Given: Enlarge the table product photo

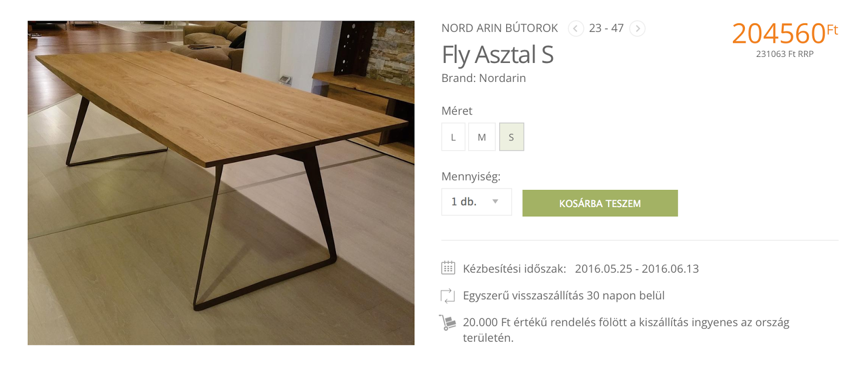Looking at the screenshot, I should pos(221,183).
